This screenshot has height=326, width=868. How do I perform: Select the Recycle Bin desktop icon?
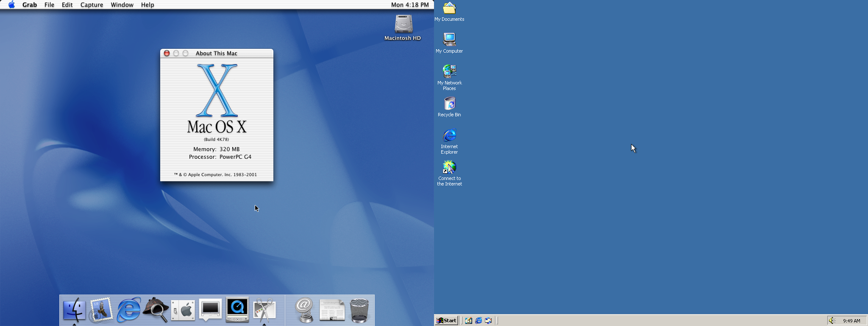point(449,107)
